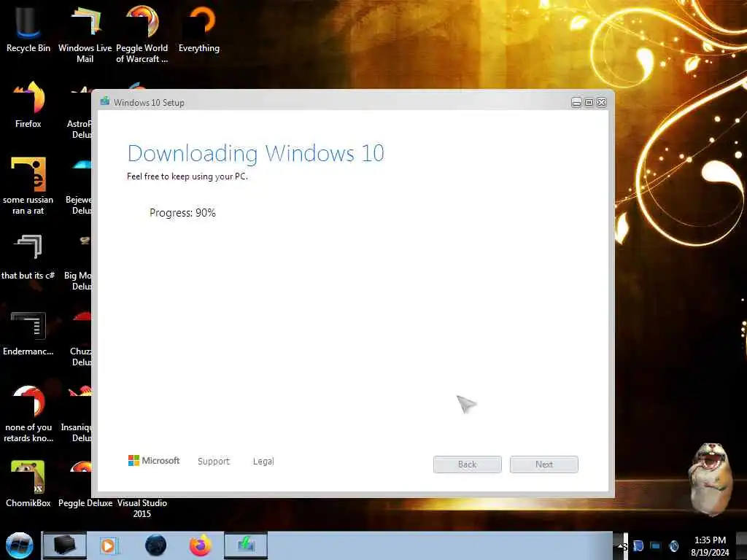Select the 'that but its c#' icon
The height and width of the screenshot is (560, 747).
click(x=28, y=257)
